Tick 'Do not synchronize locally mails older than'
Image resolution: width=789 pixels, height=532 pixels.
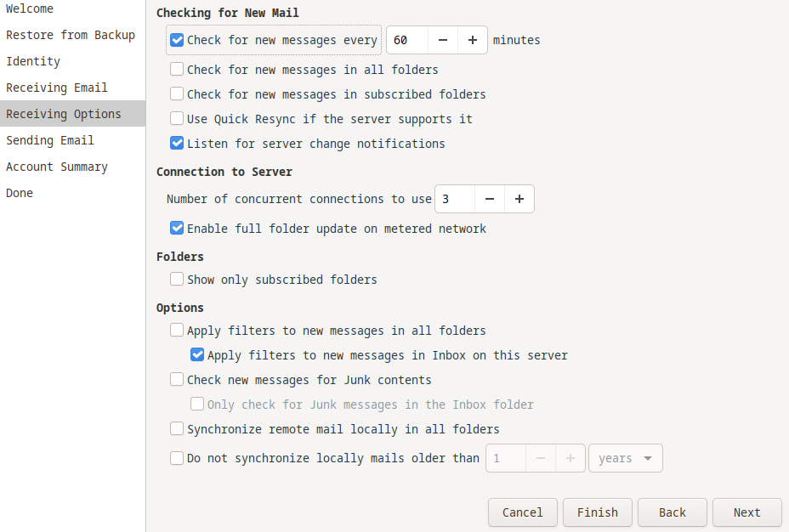(x=177, y=458)
